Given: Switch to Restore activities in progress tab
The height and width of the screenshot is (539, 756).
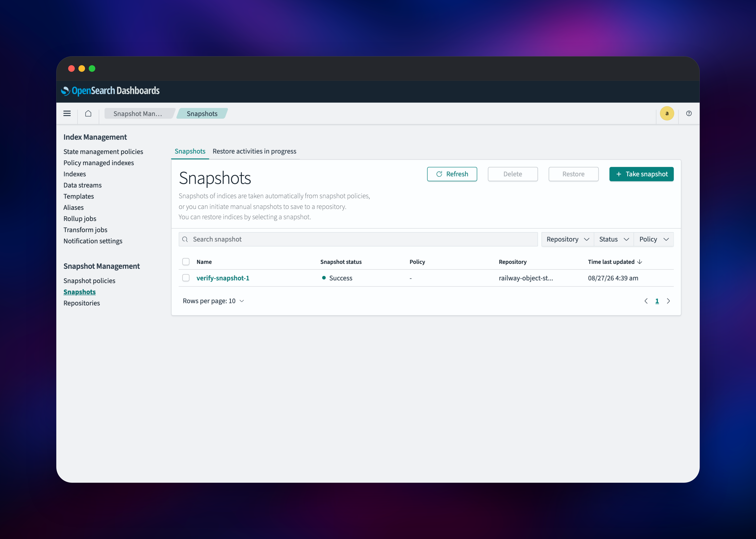Looking at the screenshot, I should click(x=254, y=151).
